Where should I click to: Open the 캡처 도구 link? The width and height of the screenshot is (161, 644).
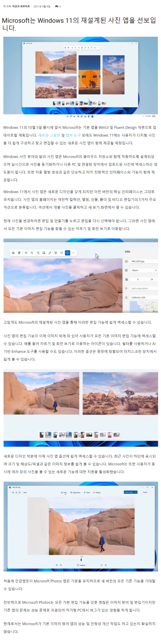pyautogui.click(x=73, y=135)
